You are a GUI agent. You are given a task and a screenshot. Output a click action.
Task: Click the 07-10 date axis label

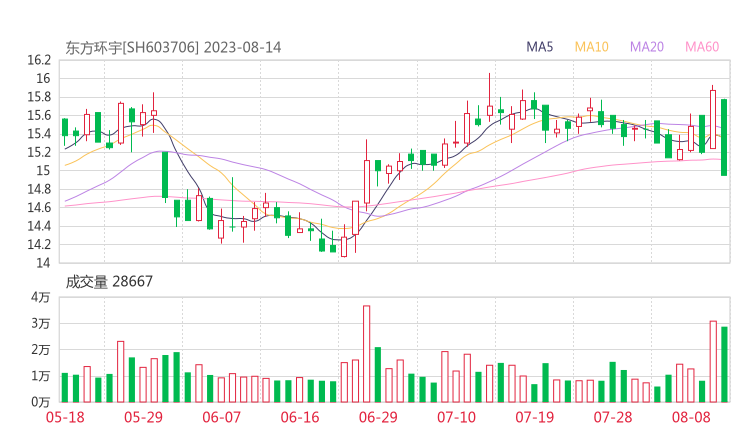[456, 417]
